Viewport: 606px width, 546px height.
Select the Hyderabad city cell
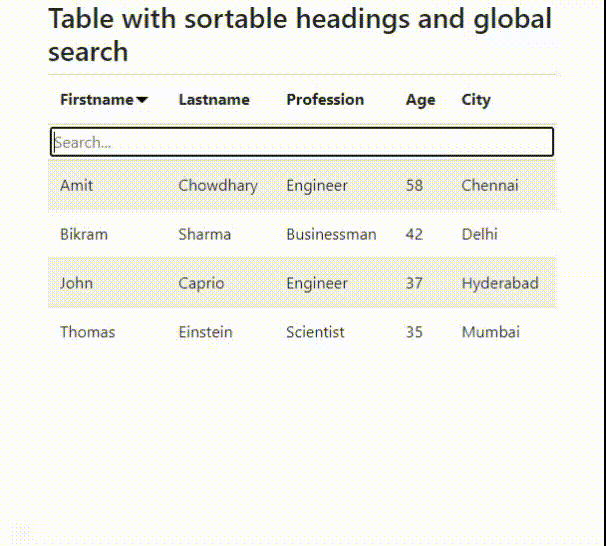500,283
